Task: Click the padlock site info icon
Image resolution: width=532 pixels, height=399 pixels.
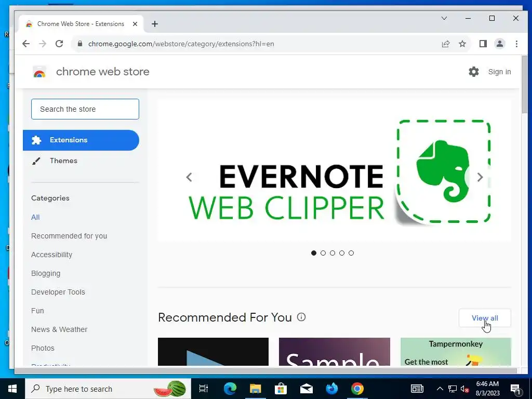Action: click(80, 44)
